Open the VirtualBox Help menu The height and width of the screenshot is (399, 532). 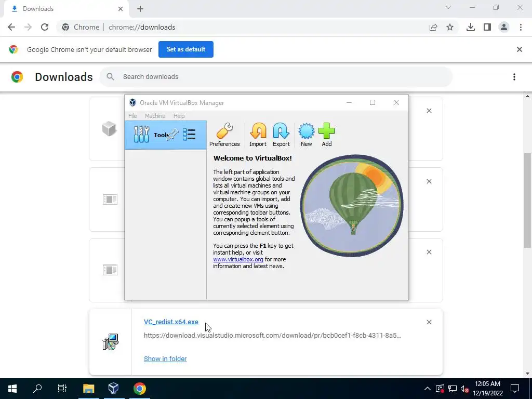179,116
